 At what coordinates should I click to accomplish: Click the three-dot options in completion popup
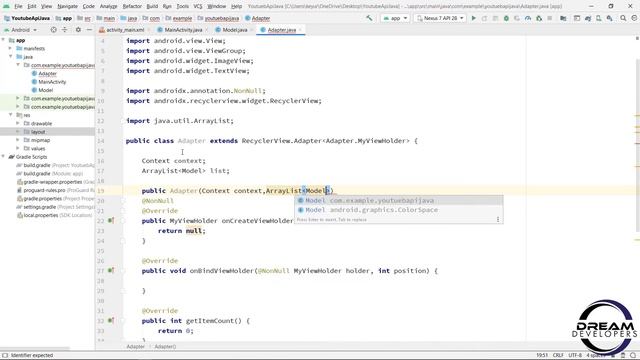tap(498, 220)
